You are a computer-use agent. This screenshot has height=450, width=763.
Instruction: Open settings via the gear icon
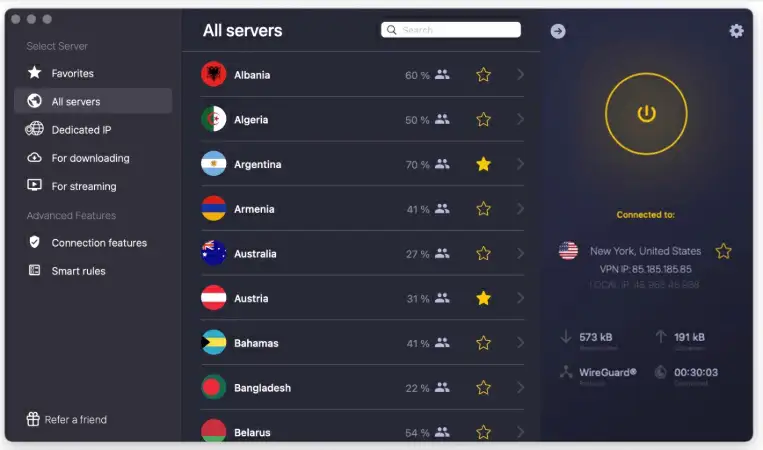736,31
